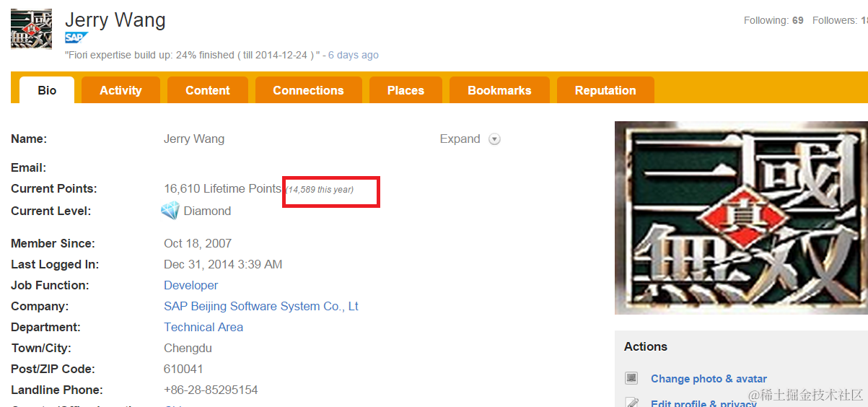Click the 'Email:' label
868x407 pixels.
click(x=29, y=167)
